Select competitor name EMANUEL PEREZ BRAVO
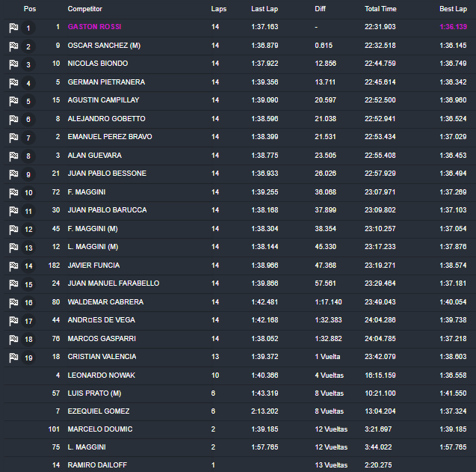This screenshot has height=472, width=476. point(110,136)
